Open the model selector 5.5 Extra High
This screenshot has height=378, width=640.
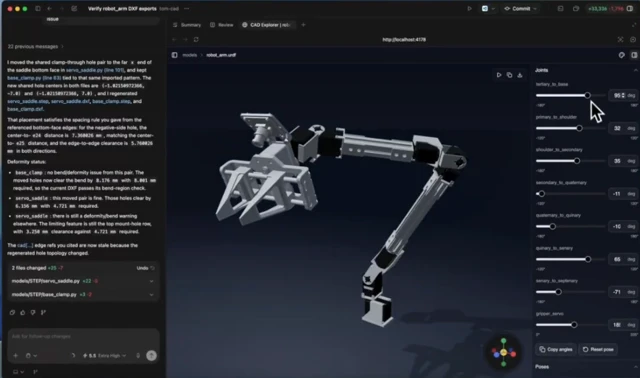pyautogui.click(x=104, y=356)
